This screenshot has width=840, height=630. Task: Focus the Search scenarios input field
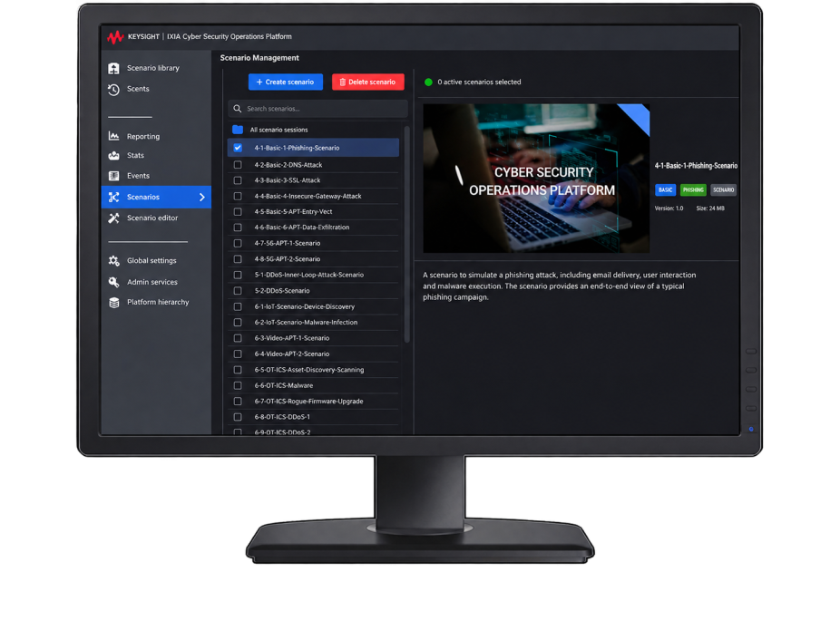(x=317, y=109)
